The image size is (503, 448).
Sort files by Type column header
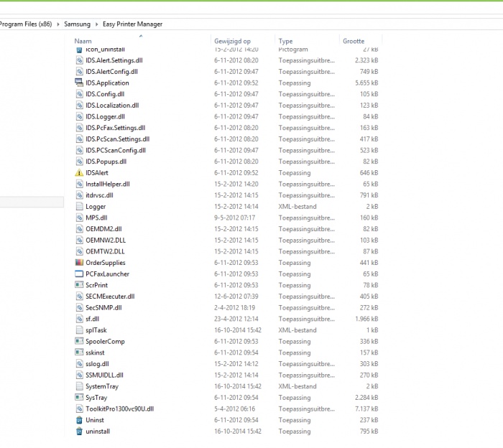click(x=285, y=41)
